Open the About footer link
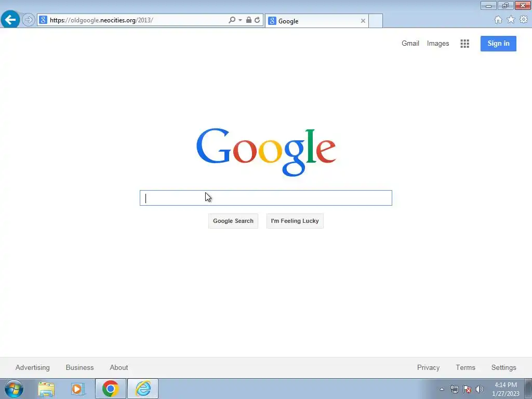The image size is (532, 399). point(119,367)
